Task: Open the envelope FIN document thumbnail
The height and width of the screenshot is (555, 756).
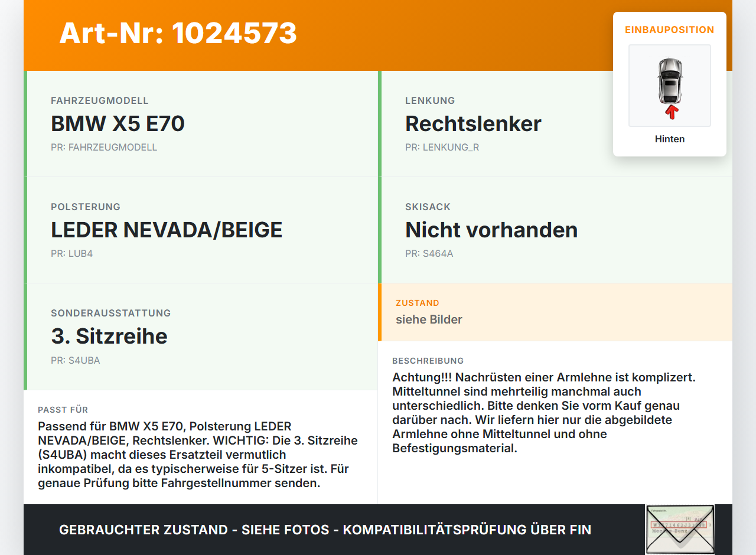Action: [x=680, y=530]
